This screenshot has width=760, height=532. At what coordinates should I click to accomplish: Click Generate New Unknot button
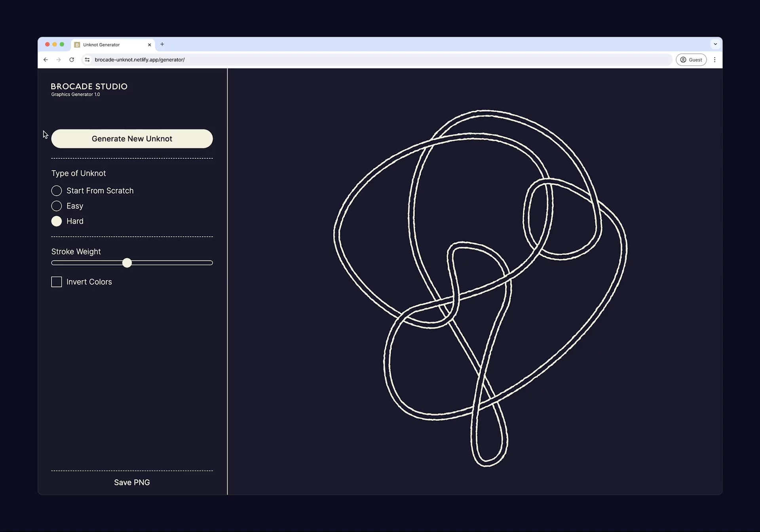click(132, 139)
